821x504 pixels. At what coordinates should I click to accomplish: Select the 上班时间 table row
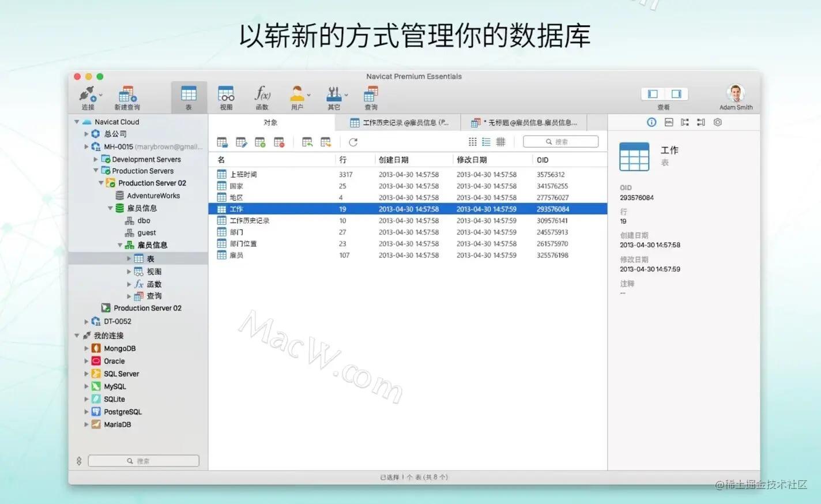[x=408, y=174]
